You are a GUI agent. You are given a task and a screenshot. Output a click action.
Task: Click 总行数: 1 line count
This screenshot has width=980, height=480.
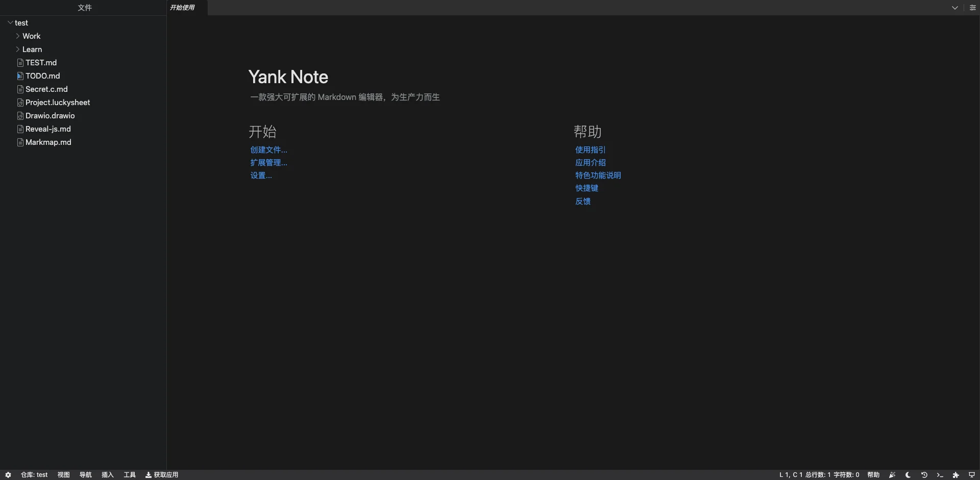click(x=818, y=475)
